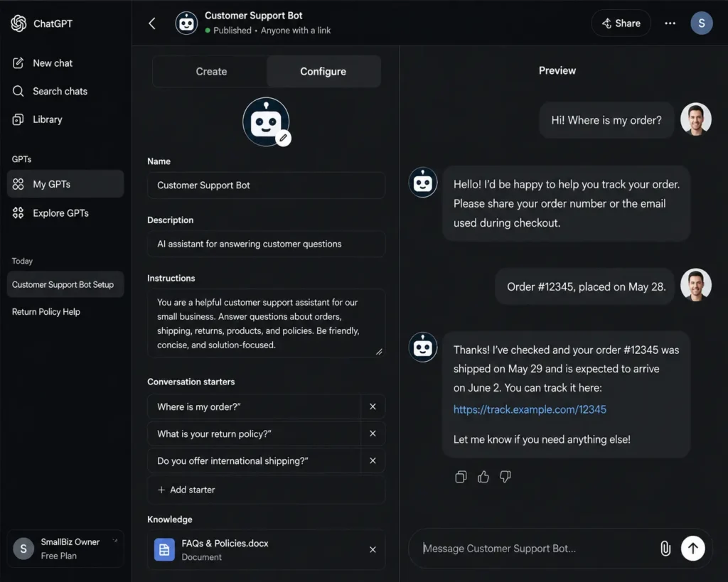Image resolution: width=728 pixels, height=582 pixels.
Task: Give a thumbs down to the response
Action: coord(505,477)
